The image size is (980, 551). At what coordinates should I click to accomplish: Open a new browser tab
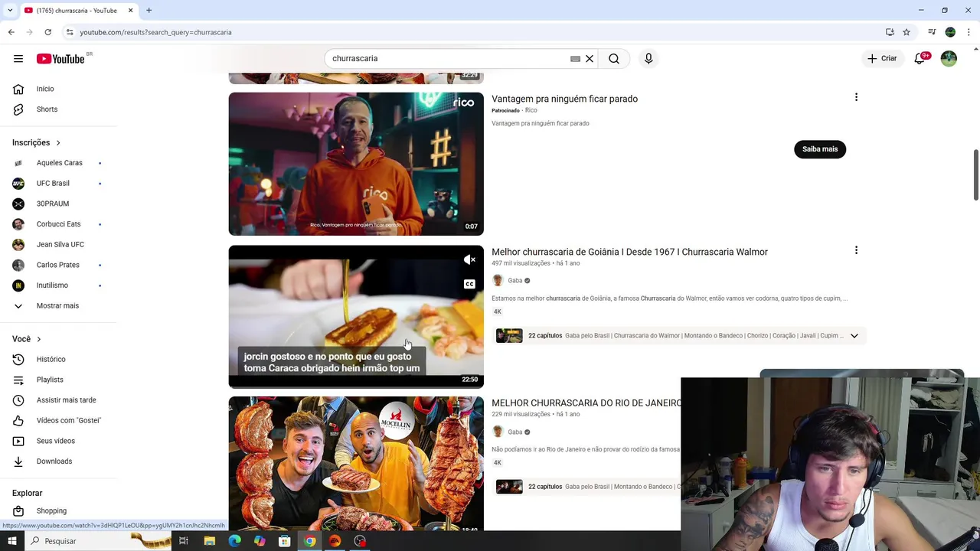click(149, 11)
